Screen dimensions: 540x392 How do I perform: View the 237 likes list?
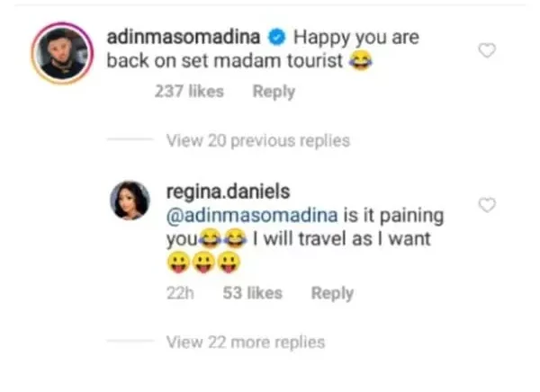189,92
